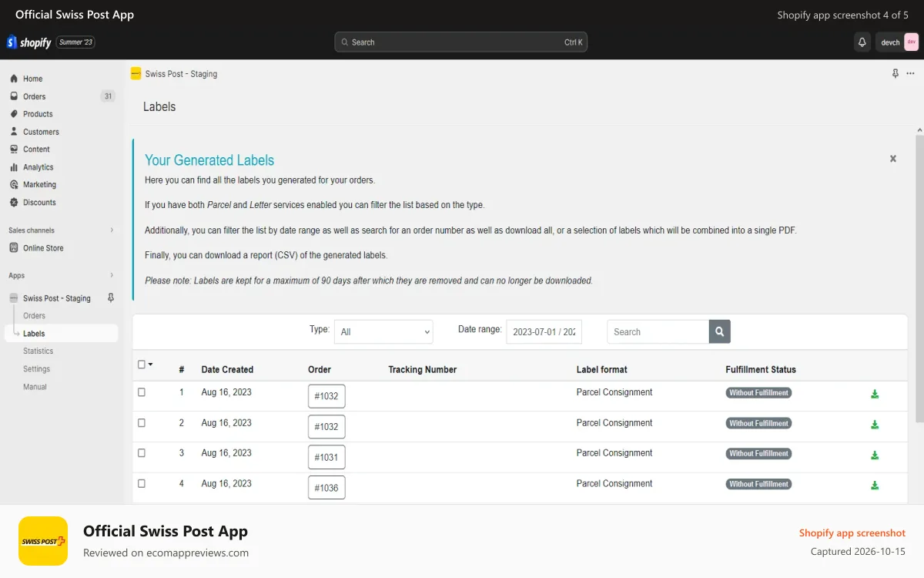Open notifications bell icon

pyautogui.click(x=862, y=42)
